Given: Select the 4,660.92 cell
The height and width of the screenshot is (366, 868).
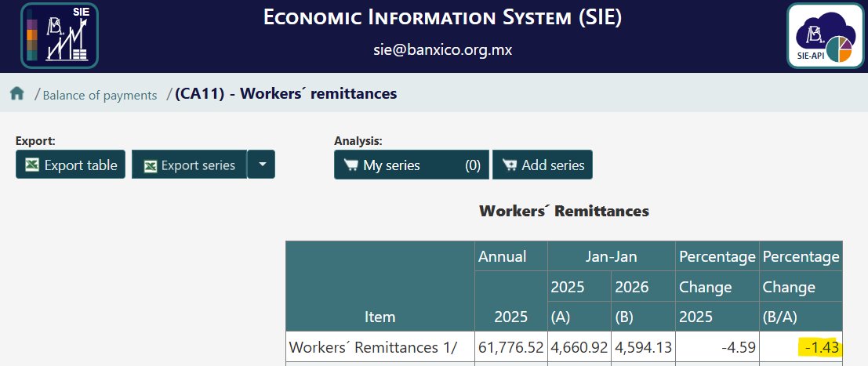Looking at the screenshot, I should point(579,347).
